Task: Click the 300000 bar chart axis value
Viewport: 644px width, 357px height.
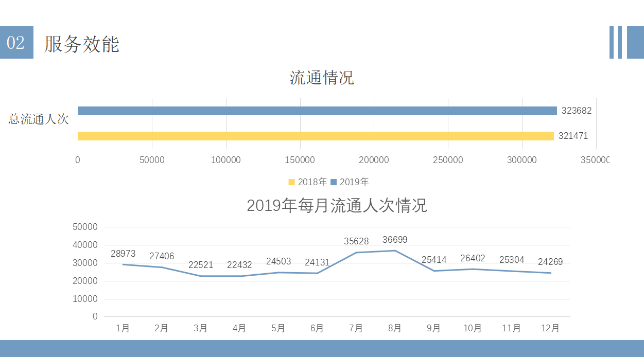Action: pyautogui.click(x=522, y=160)
